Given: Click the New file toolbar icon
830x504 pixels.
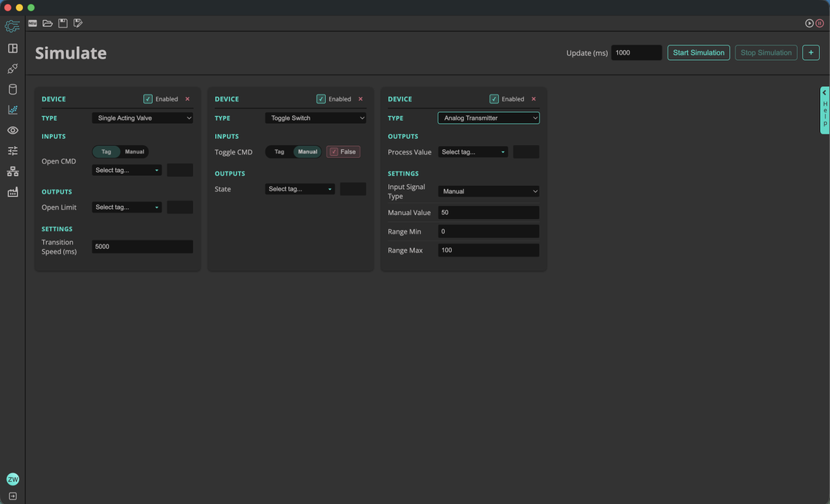Looking at the screenshot, I should [32, 24].
